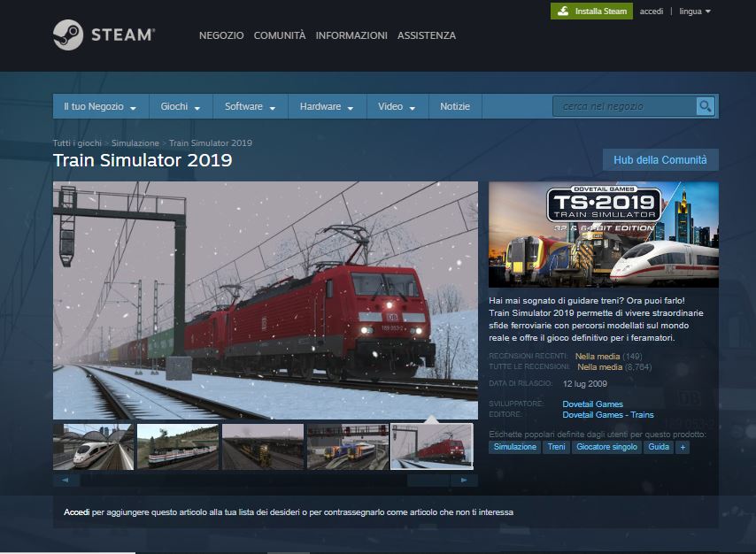Viewport: 756px width, 554px height.
Task: Click Tutti i giochi breadcrumb
Action: pyautogui.click(x=77, y=142)
